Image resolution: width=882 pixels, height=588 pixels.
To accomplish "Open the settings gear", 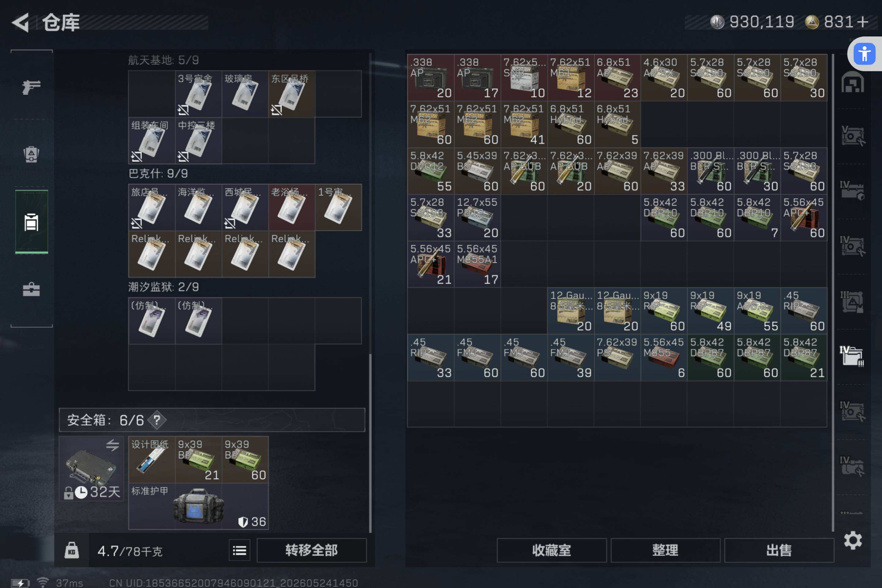I will 853,540.
